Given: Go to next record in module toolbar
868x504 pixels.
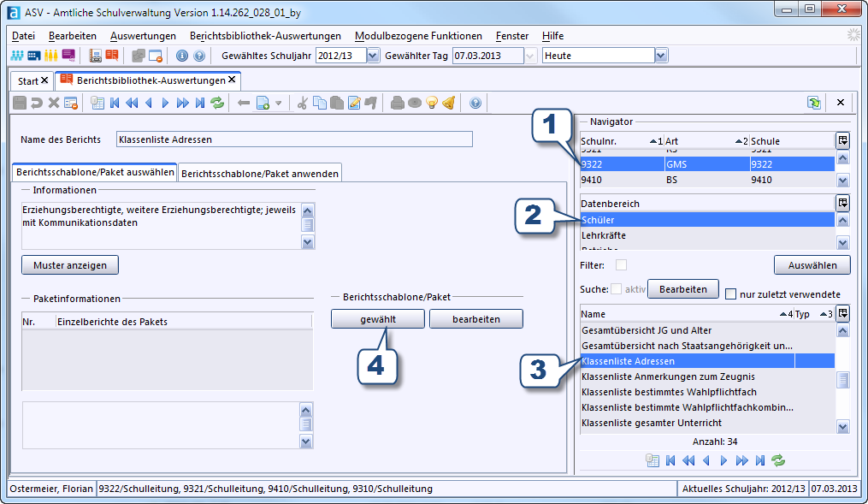Looking at the screenshot, I should (x=165, y=103).
